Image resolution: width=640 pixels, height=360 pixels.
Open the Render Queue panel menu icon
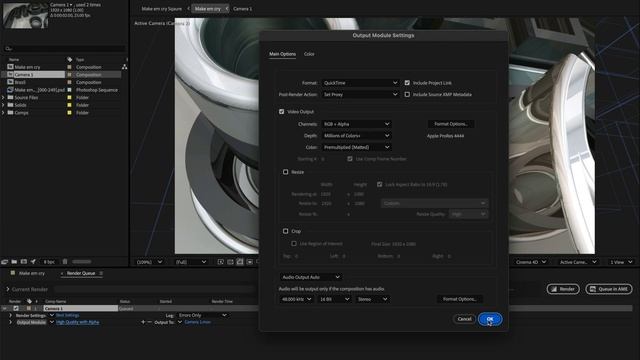101,273
